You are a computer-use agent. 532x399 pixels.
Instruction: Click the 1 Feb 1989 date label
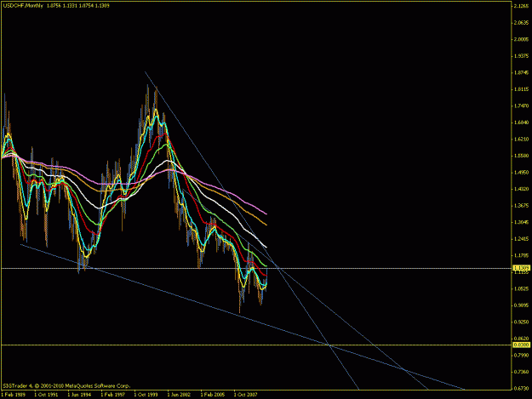14,395
